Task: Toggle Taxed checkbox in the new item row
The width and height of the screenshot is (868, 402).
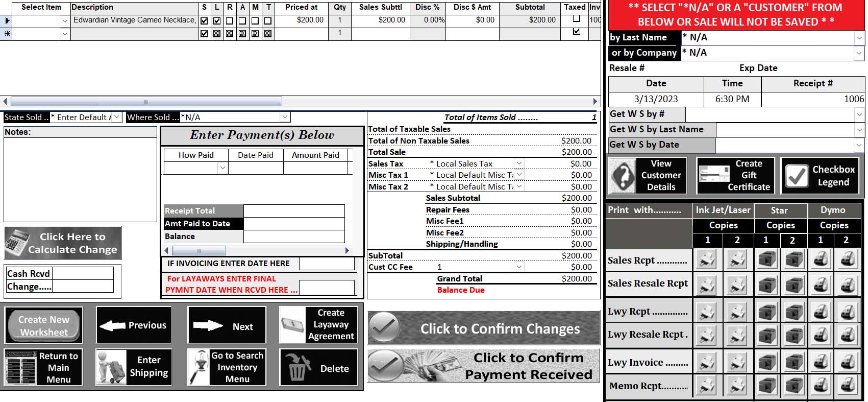Action: point(577,31)
